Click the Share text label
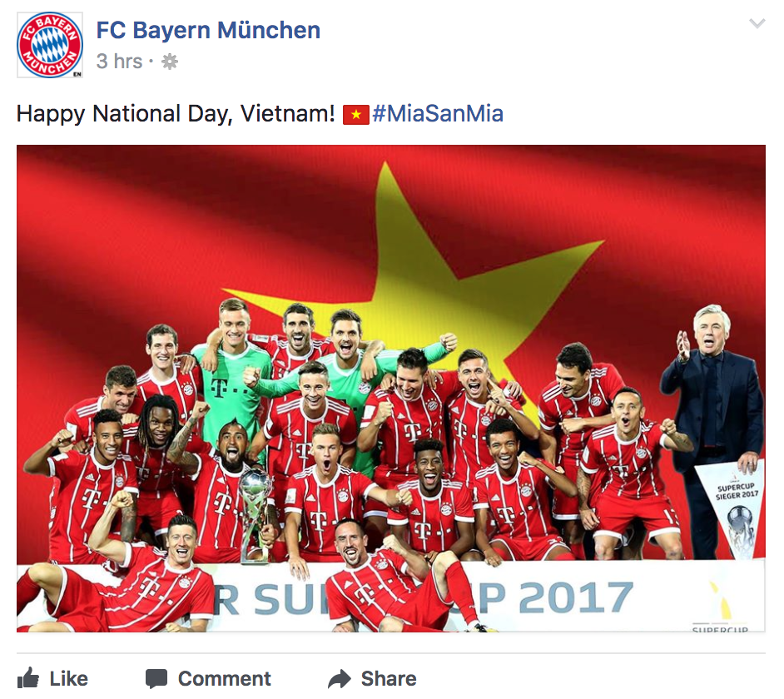 pos(389,679)
